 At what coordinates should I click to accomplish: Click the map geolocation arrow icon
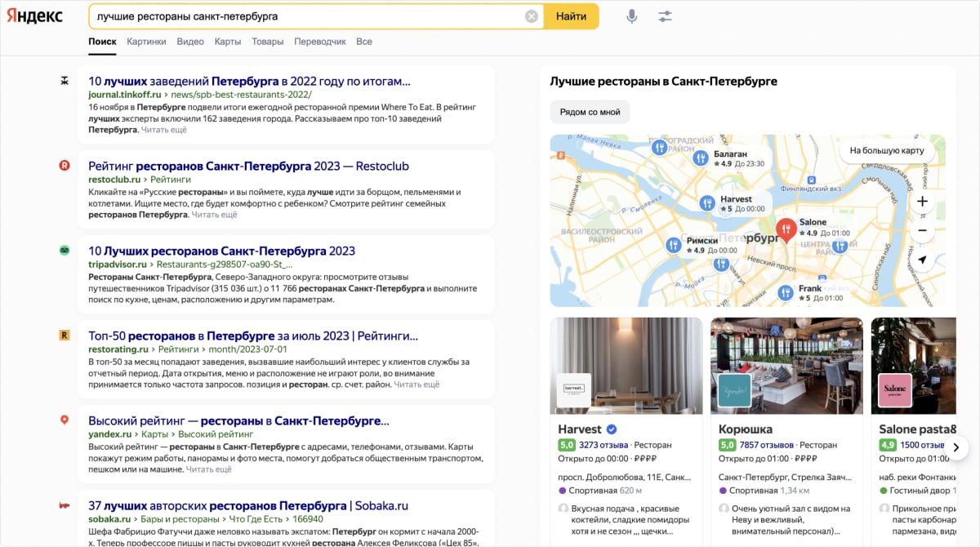922,260
